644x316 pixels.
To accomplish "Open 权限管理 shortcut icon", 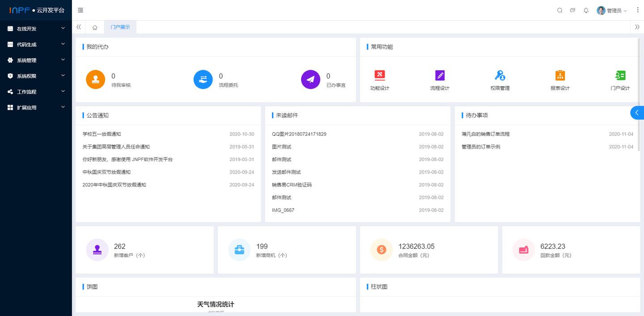I will (500, 75).
